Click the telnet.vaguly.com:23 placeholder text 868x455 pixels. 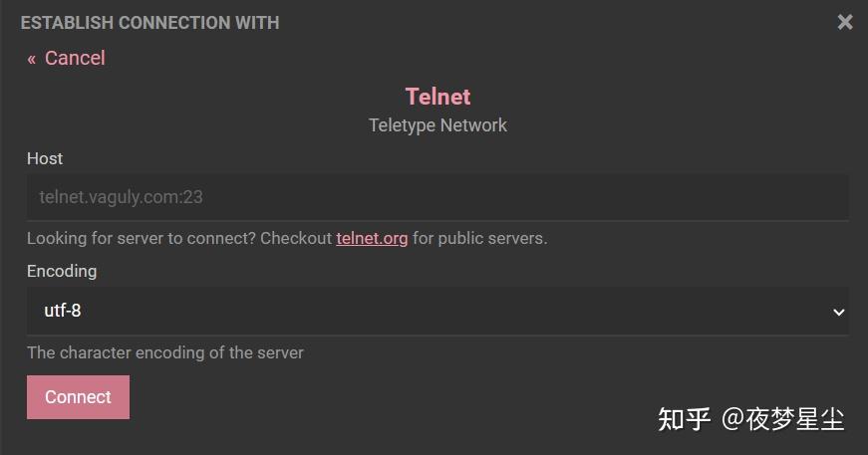[x=121, y=197]
